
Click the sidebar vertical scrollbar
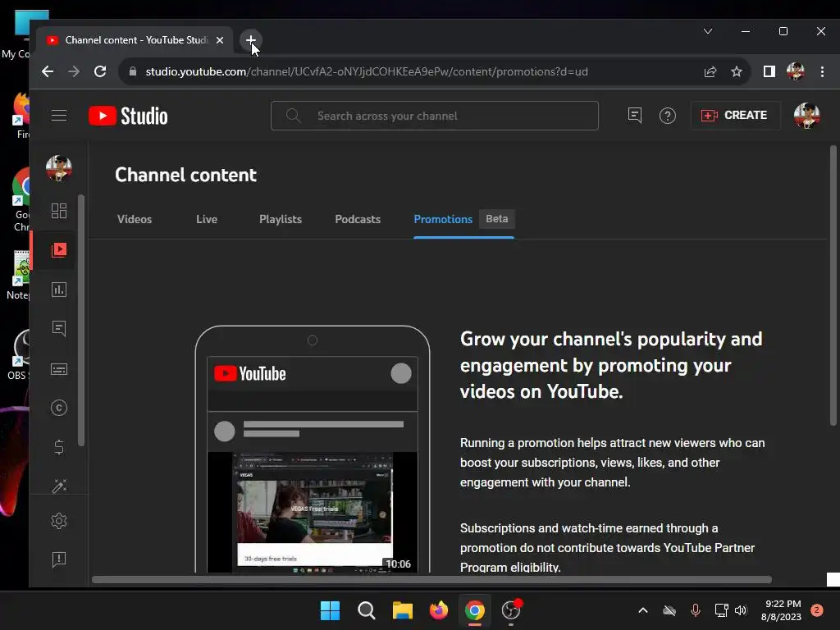click(81, 321)
